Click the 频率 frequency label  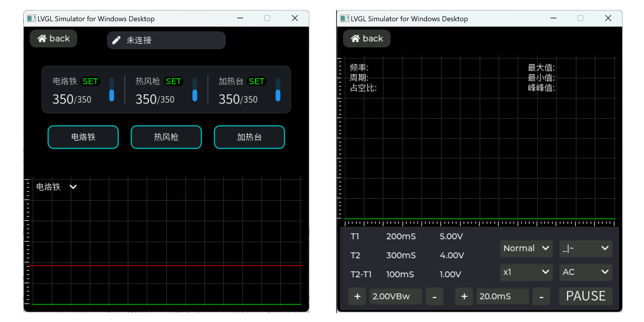(359, 68)
